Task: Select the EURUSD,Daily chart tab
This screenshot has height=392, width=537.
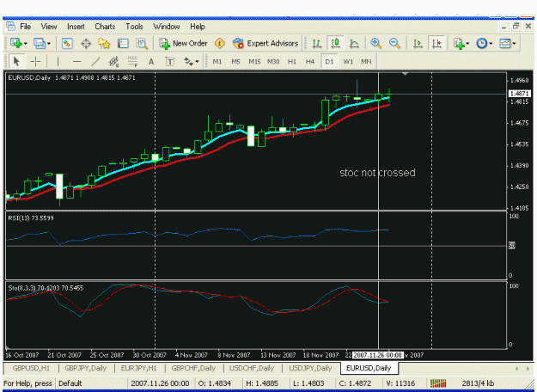Action: (369, 368)
